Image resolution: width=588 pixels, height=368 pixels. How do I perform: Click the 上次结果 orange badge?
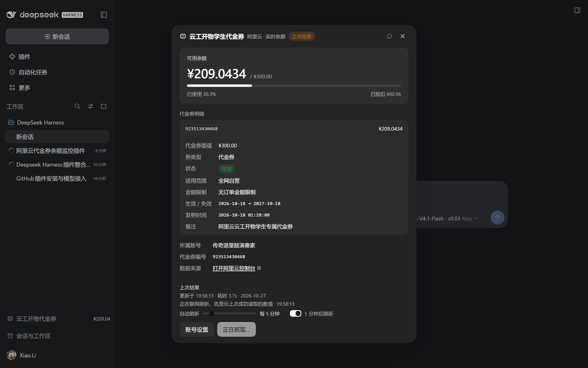tap(302, 36)
